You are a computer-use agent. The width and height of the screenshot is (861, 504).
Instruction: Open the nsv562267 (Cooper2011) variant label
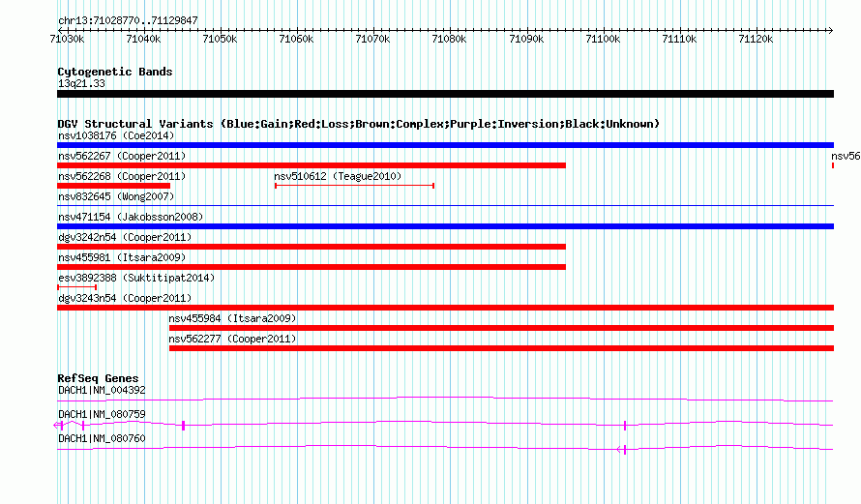(122, 156)
